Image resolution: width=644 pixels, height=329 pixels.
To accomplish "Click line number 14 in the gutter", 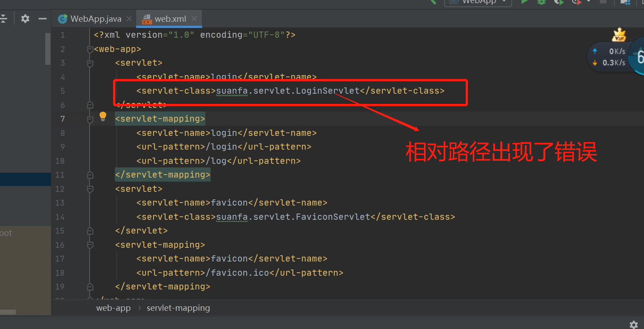I will click(x=60, y=217).
